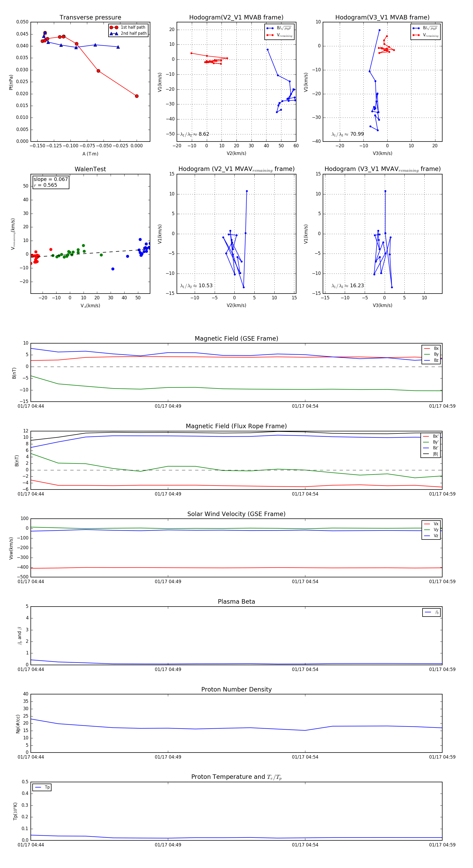
Task: Select the "Vx" legend entry
Action: pos(431,524)
